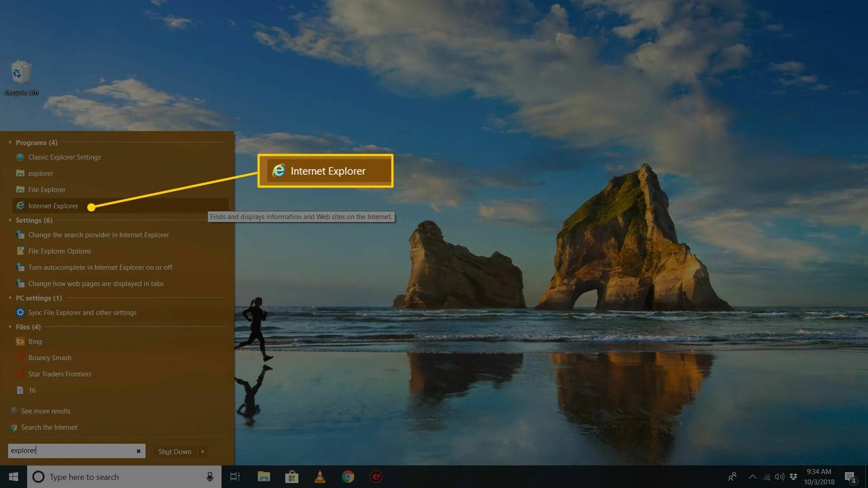Open VLC media player taskbar icon

coord(320,477)
